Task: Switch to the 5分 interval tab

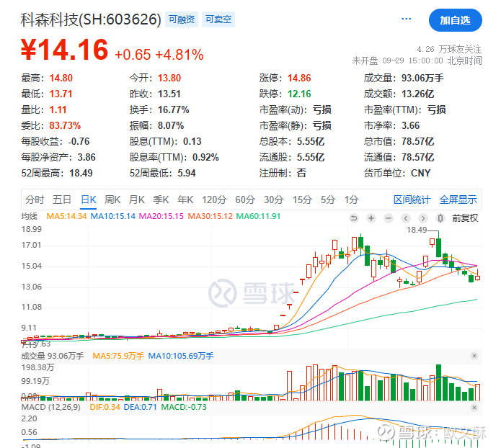Action: tap(328, 200)
